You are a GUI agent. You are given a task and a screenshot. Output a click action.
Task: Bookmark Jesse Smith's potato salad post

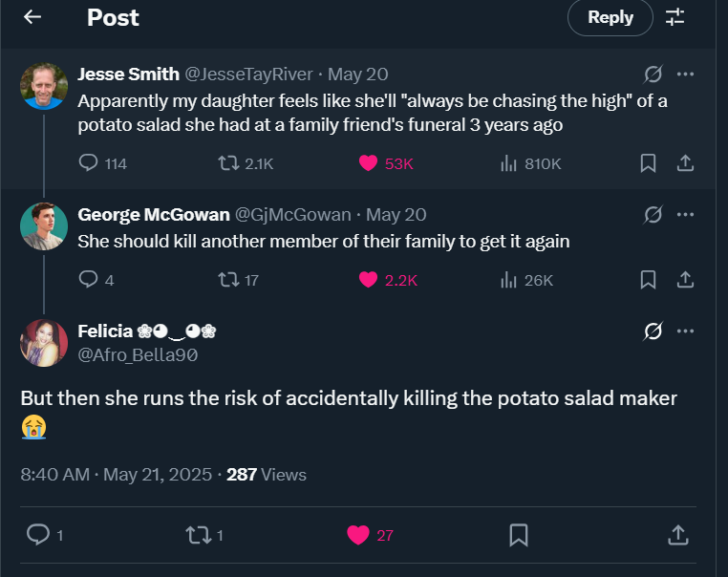coord(648,163)
